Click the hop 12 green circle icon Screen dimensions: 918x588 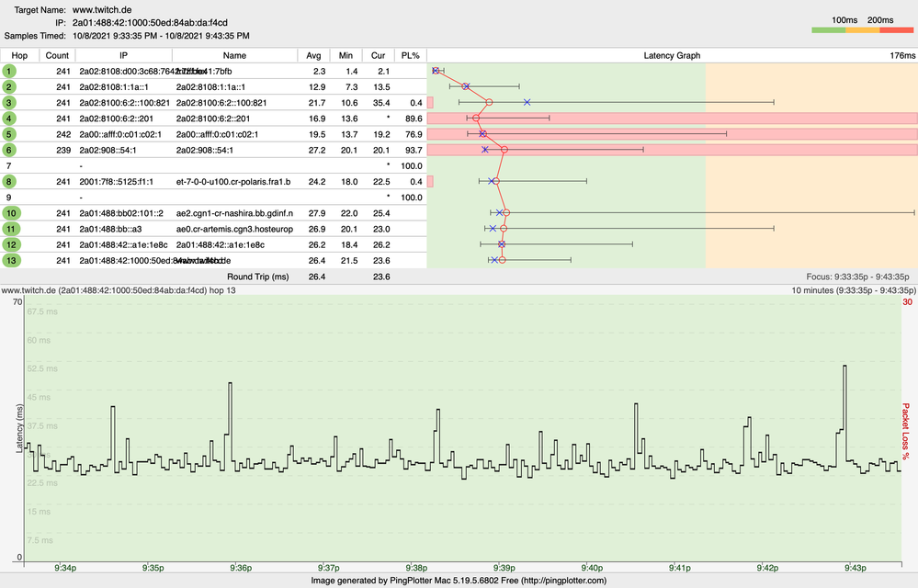click(x=11, y=245)
